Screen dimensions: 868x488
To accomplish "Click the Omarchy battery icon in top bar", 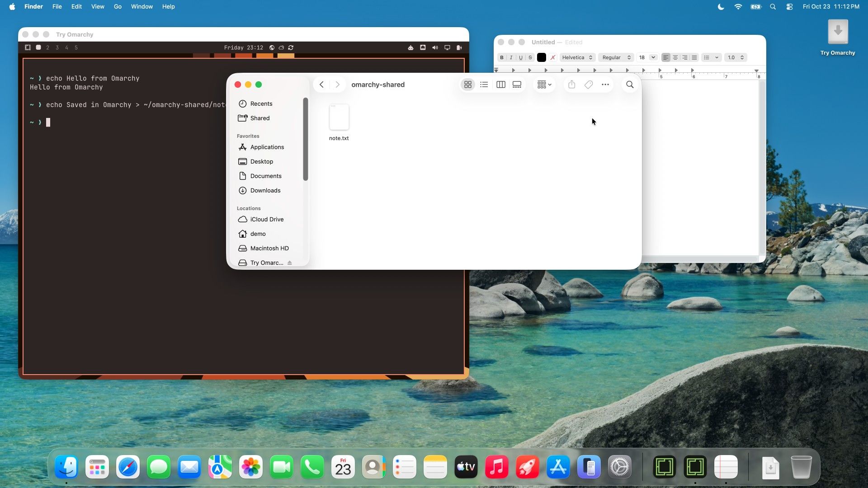I will (x=459, y=47).
